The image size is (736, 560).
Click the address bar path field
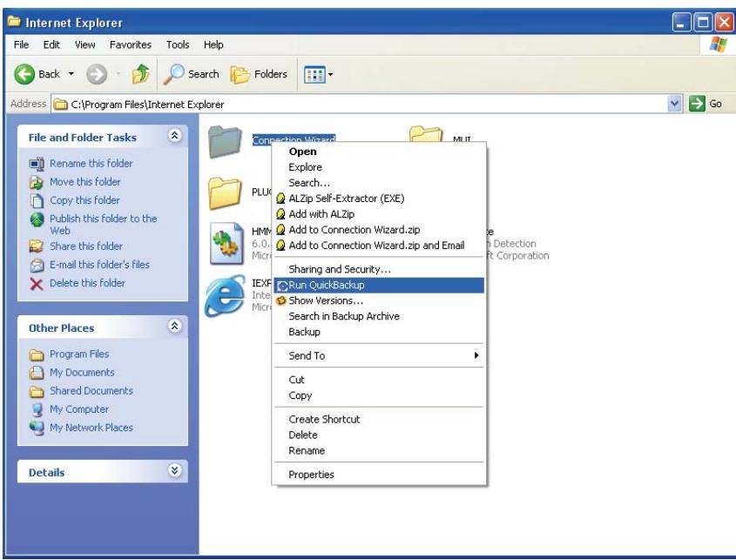point(348,105)
